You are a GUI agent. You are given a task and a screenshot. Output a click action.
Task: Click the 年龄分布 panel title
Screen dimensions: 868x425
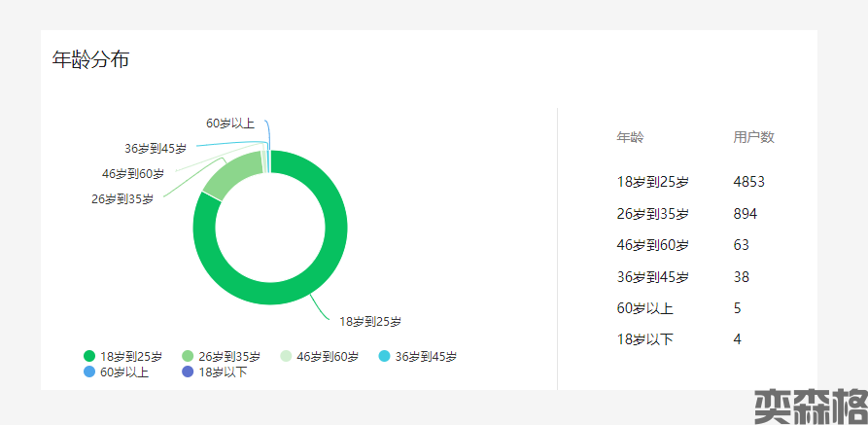click(x=91, y=59)
